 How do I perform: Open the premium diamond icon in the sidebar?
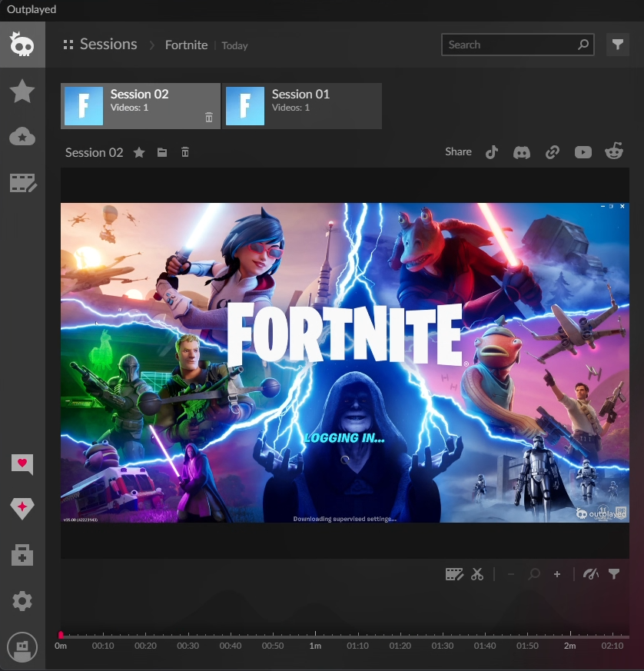(22, 509)
